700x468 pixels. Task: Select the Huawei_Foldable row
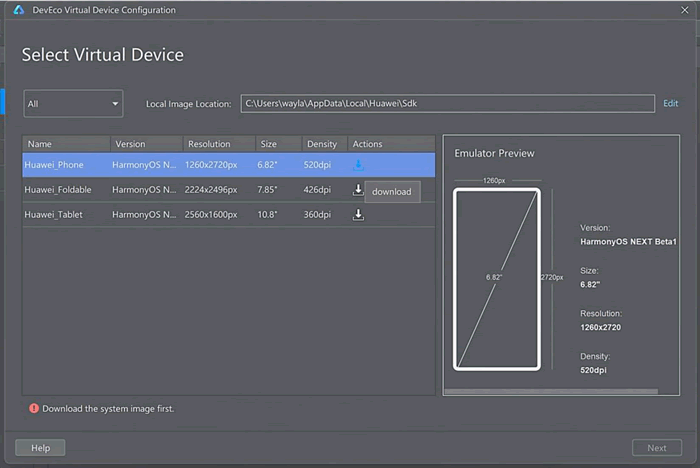point(229,190)
